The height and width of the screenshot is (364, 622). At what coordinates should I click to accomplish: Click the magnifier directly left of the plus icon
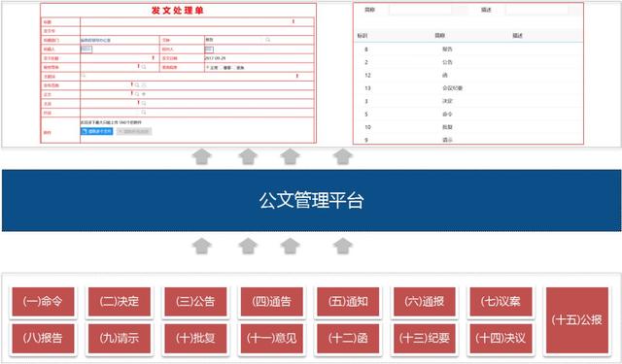(x=137, y=94)
